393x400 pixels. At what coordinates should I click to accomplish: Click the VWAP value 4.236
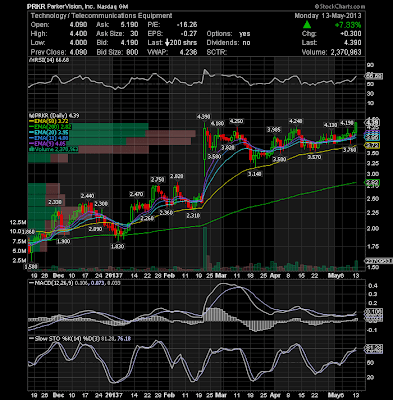[189, 52]
